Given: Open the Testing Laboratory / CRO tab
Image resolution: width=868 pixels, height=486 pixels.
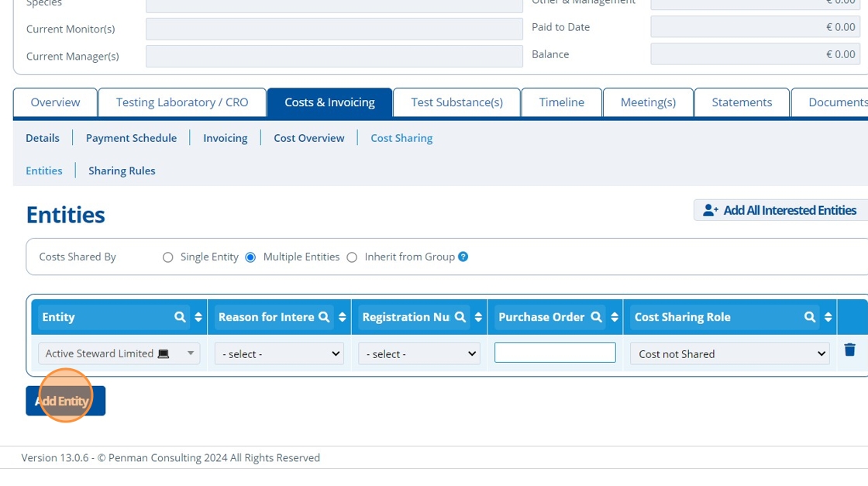Looking at the screenshot, I should click(x=182, y=102).
